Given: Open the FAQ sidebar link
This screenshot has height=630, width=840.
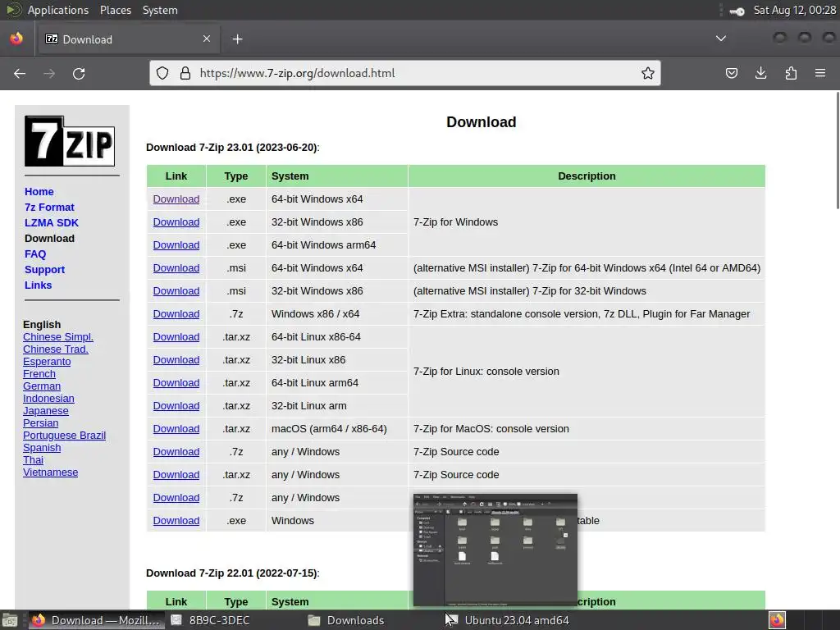Looking at the screenshot, I should [x=35, y=254].
